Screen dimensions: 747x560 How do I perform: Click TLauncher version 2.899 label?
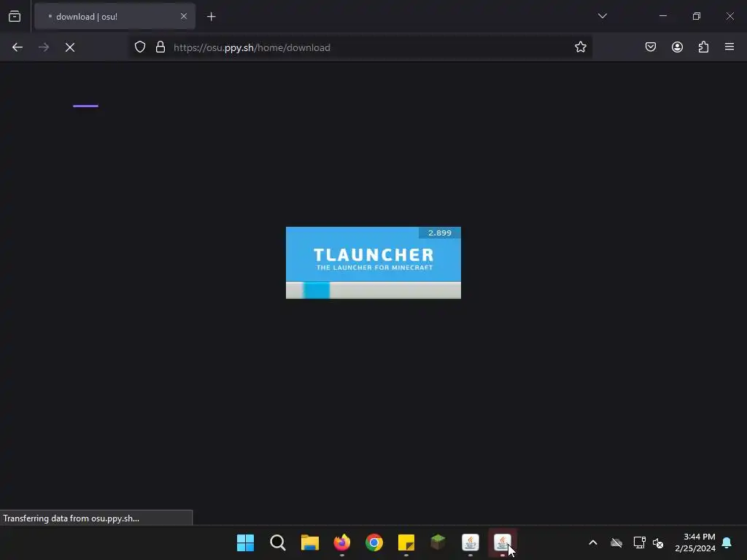pyautogui.click(x=439, y=233)
